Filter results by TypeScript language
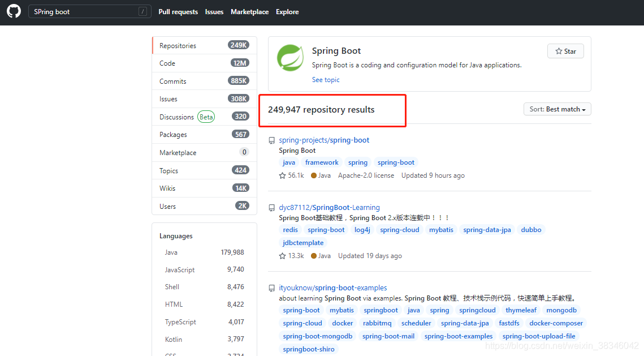Screen dimensions: 644x356 point(205,322)
